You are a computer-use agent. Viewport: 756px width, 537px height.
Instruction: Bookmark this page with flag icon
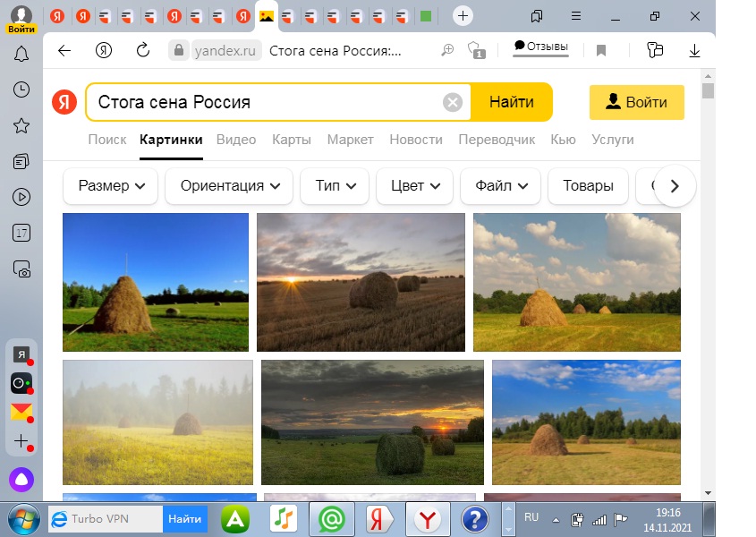(600, 51)
